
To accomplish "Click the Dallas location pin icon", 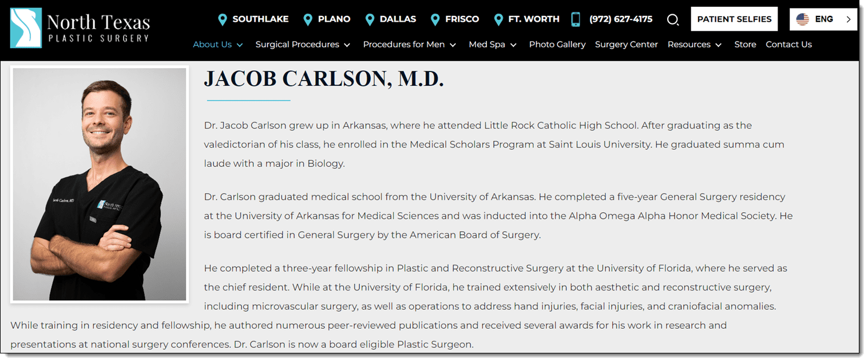I will tap(370, 19).
